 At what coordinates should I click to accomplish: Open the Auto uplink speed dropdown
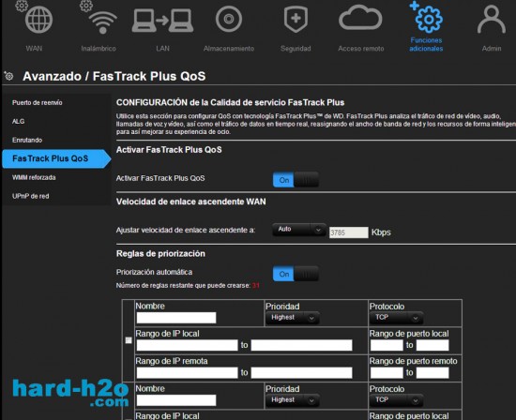298,230
